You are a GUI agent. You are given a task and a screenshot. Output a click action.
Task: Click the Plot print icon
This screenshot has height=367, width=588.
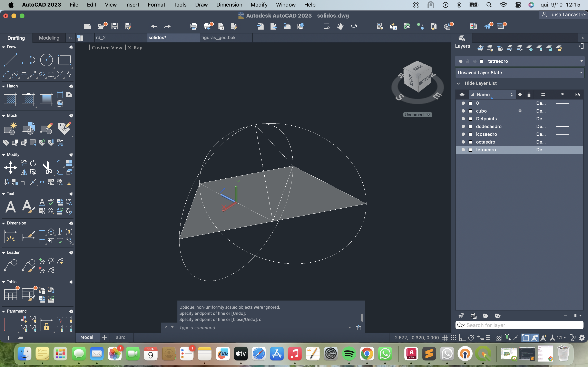[193, 26]
